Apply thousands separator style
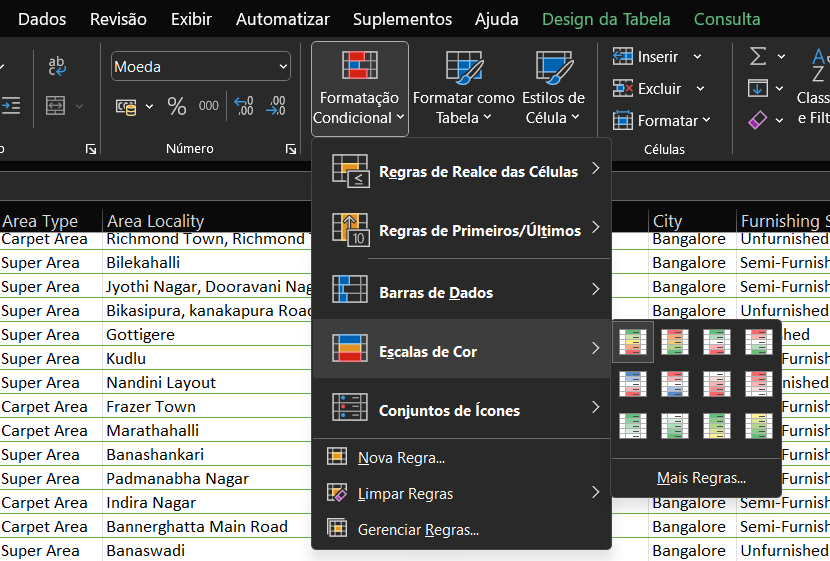The height and width of the screenshot is (561, 830). (209, 106)
